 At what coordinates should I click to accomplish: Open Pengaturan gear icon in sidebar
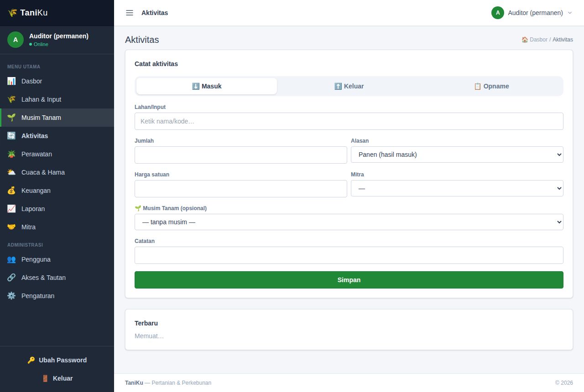(x=11, y=296)
